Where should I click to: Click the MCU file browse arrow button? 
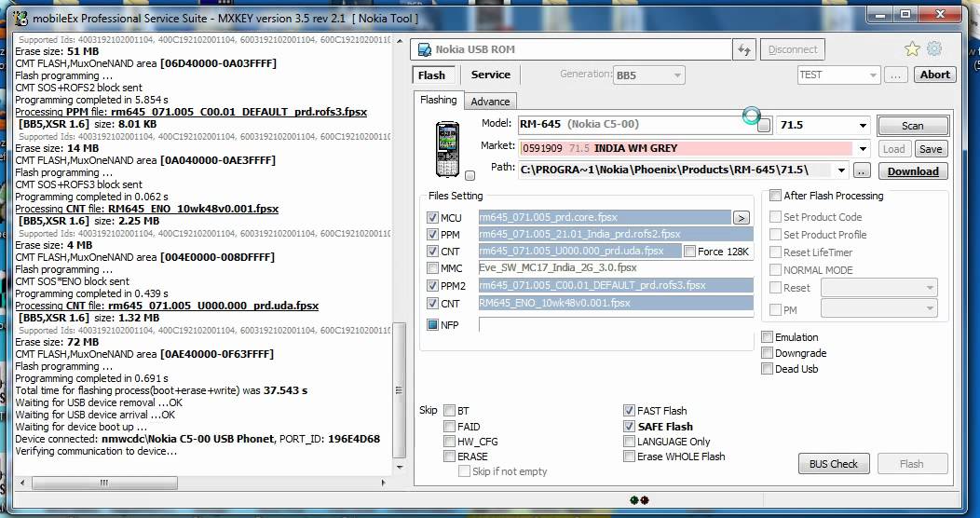(742, 217)
